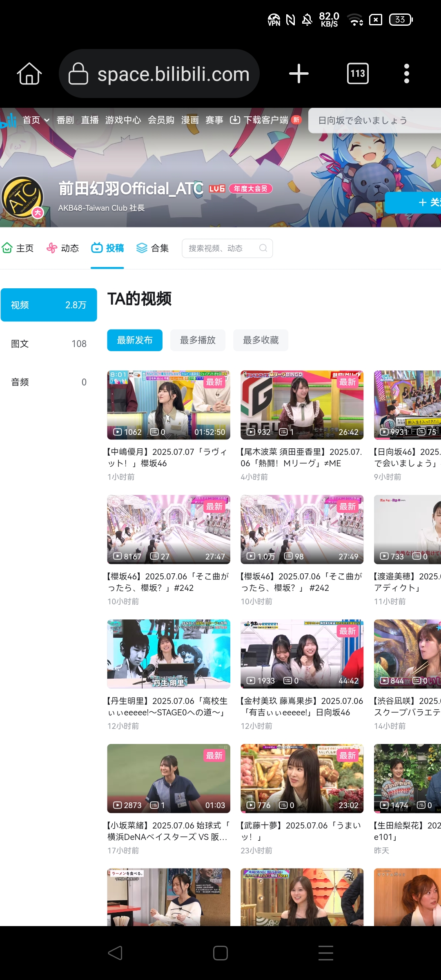This screenshot has width=441, height=980.
Task: Open the 小坂菜緒 始球式 video thumbnail
Action: click(x=169, y=779)
